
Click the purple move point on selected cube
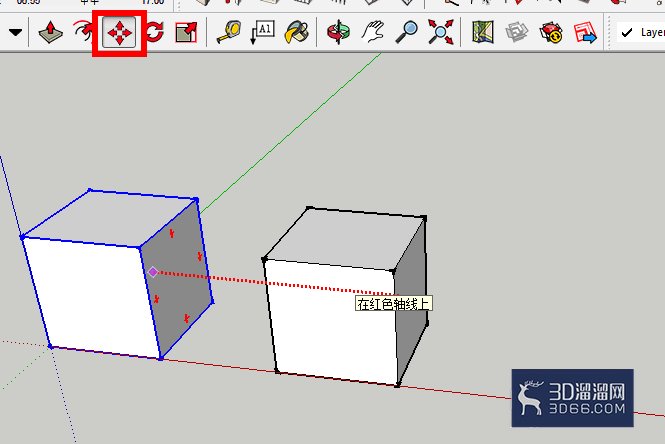click(x=153, y=272)
